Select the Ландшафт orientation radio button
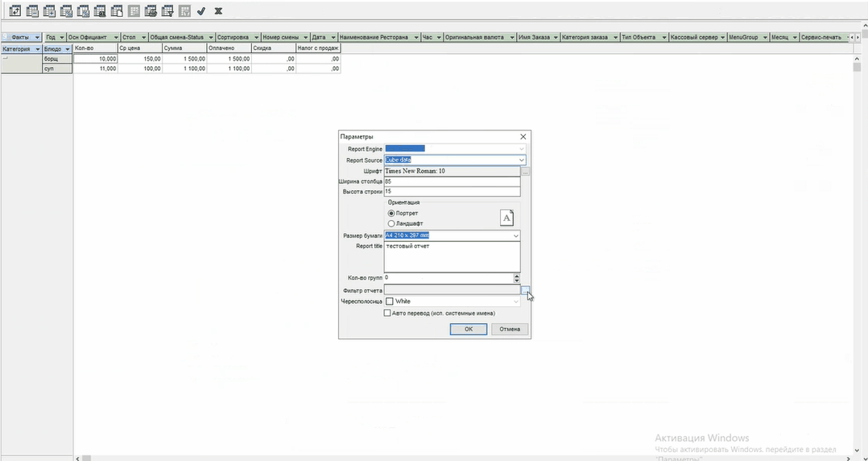 [x=391, y=223]
